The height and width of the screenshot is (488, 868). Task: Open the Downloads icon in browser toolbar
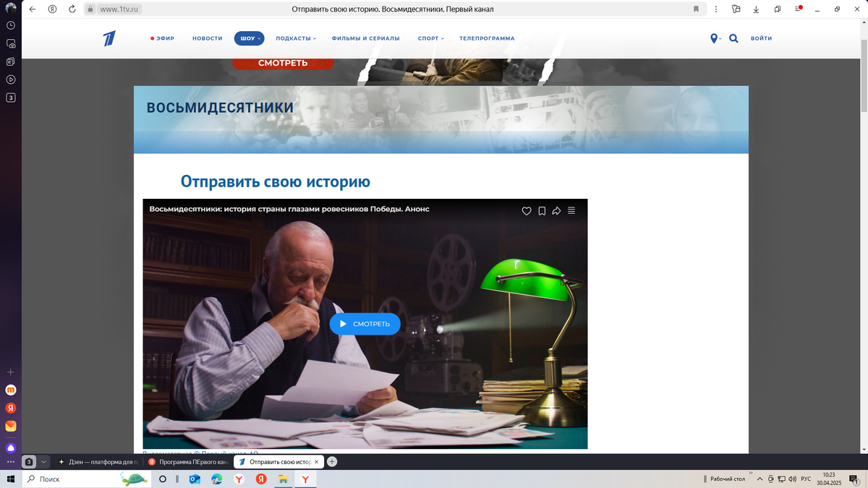click(x=756, y=9)
